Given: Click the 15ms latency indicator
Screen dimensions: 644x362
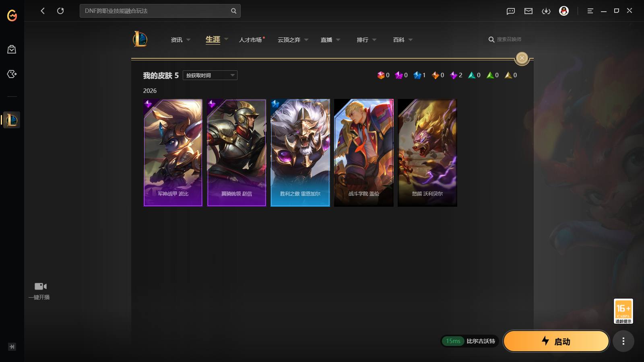Looking at the screenshot, I should 453,341.
